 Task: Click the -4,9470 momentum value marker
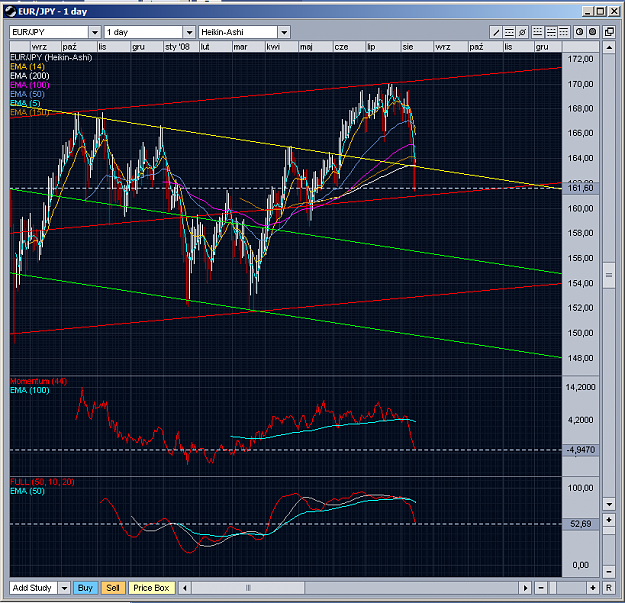pyautogui.click(x=581, y=450)
